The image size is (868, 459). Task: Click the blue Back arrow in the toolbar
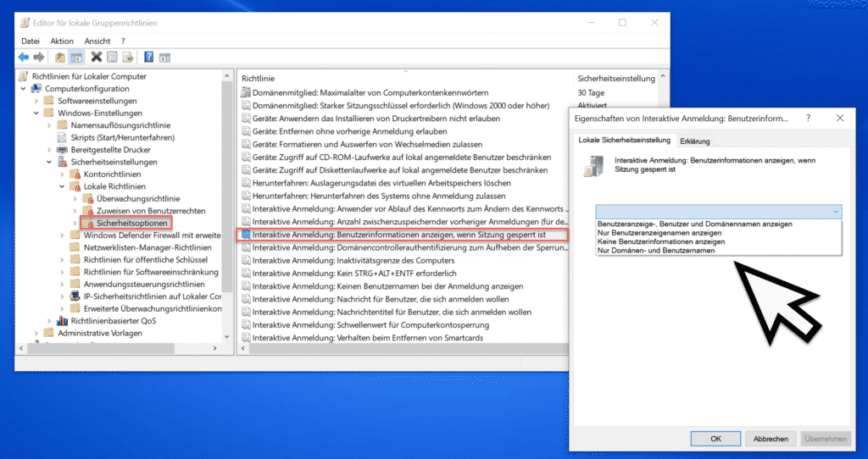coord(23,57)
